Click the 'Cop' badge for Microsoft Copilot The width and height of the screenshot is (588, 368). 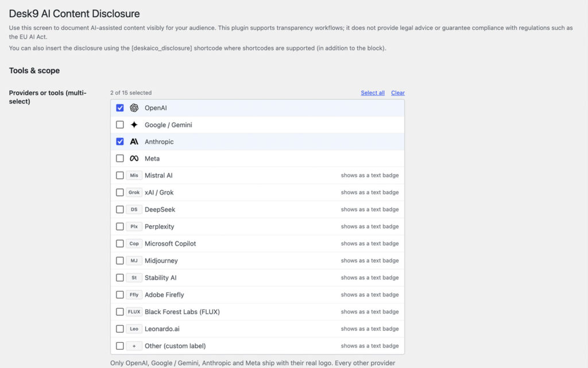pos(134,244)
